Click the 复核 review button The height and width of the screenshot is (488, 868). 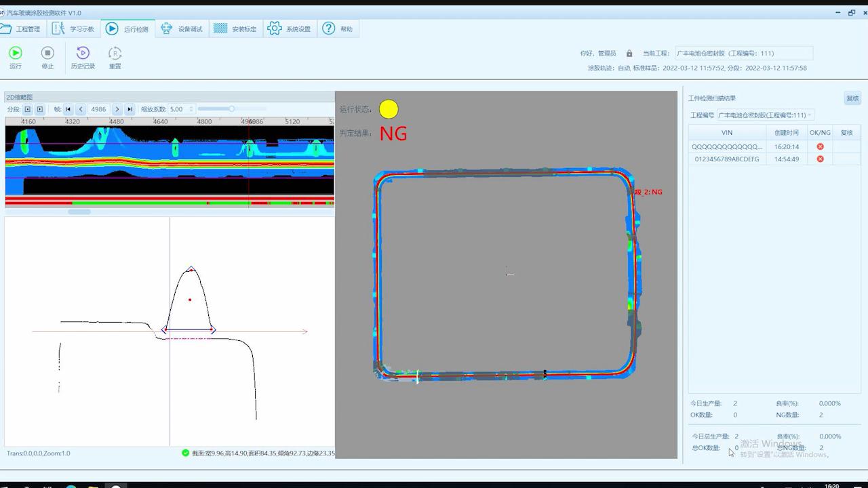tap(852, 98)
